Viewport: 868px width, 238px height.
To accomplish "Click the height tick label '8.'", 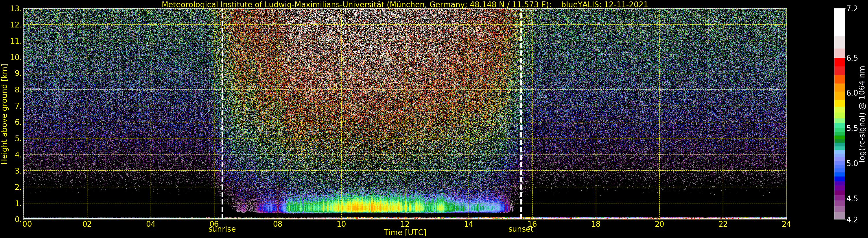I will (18, 90).
